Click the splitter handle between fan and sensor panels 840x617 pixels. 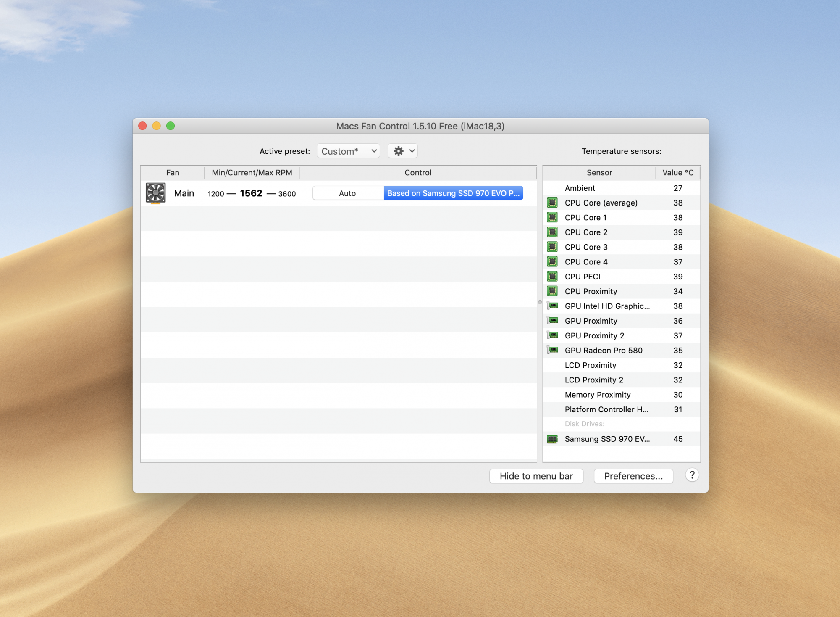540,302
